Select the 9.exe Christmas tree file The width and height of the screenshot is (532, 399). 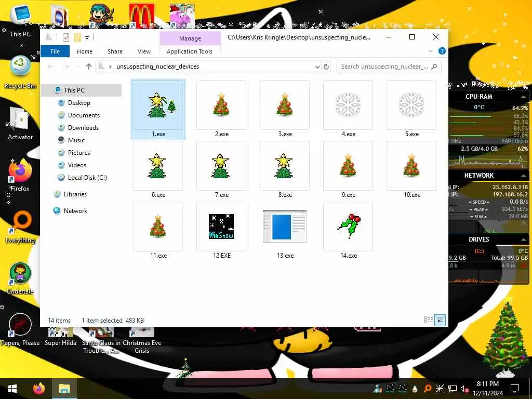pyautogui.click(x=348, y=170)
